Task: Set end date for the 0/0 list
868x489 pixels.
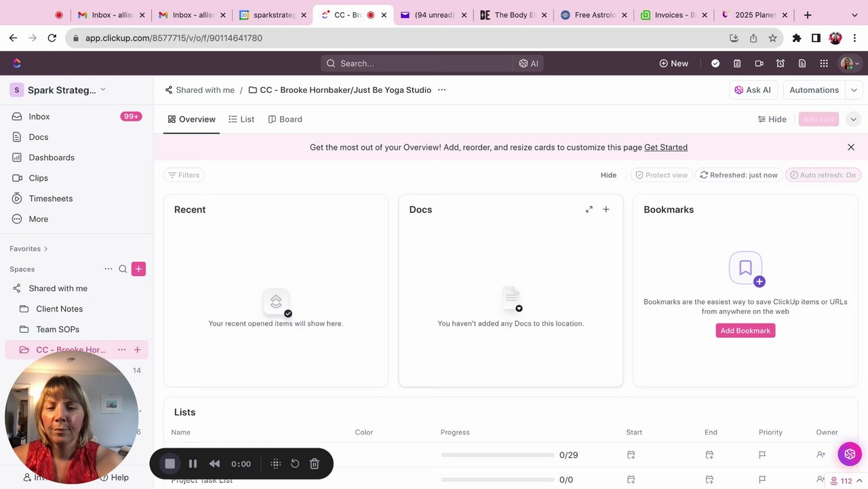Action: (709, 480)
